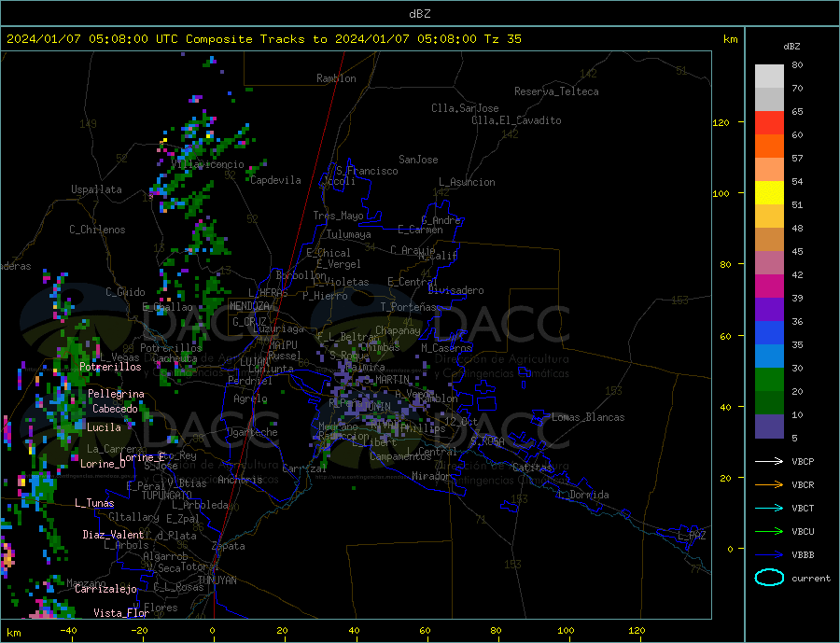
Task: Click the white VBCP arrow legend icon
Action: point(769,461)
